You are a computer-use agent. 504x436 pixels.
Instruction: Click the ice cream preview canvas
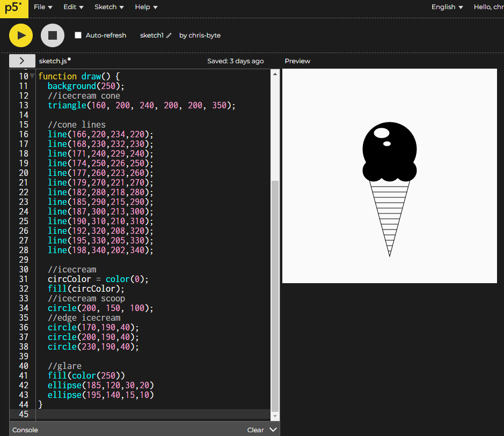pos(390,176)
